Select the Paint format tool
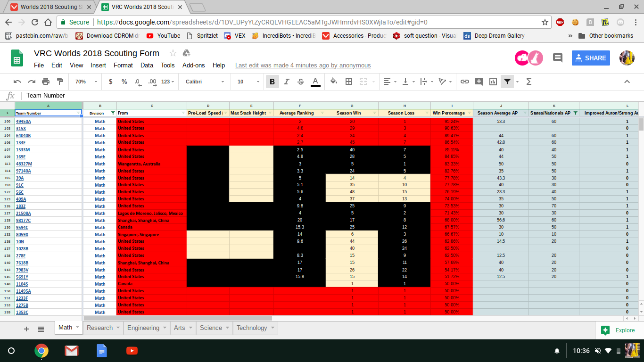Viewport: 644px width, 362px height. (60, 82)
